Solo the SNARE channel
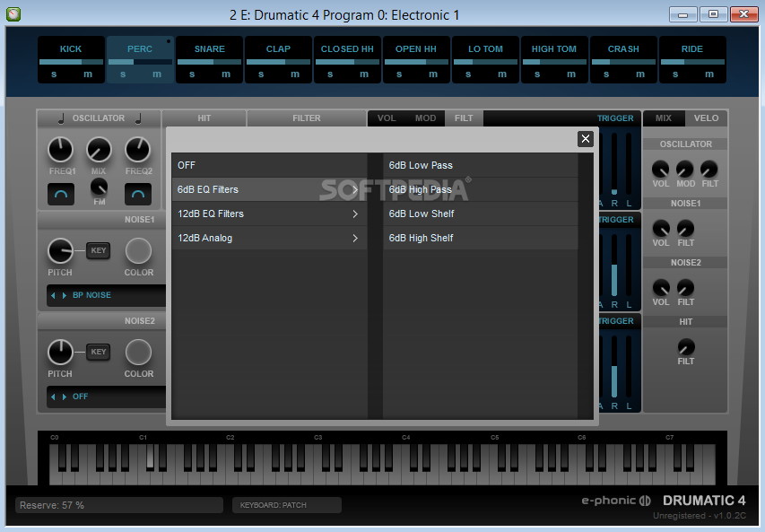765x532 pixels. click(x=192, y=74)
